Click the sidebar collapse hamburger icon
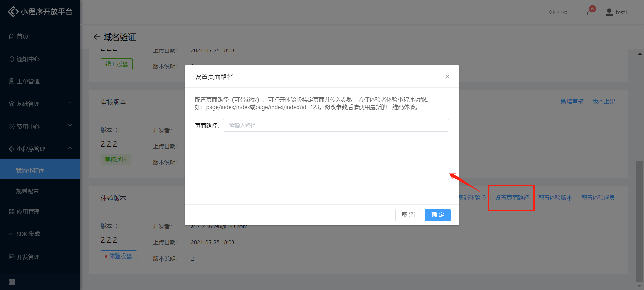This screenshot has height=290, width=644. [12, 282]
